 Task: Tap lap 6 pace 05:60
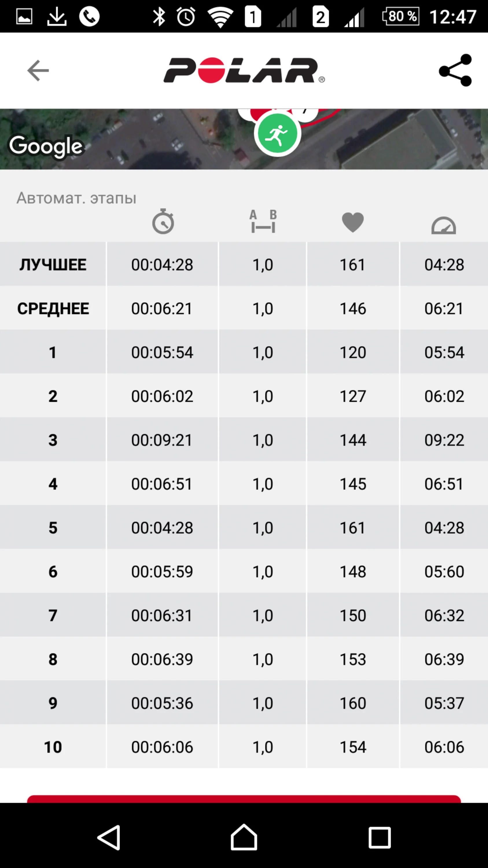[x=444, y=571]
